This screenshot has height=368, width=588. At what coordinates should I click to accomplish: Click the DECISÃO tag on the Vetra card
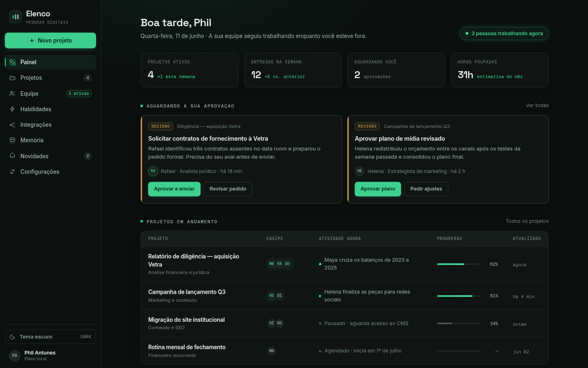click(160, 126)
